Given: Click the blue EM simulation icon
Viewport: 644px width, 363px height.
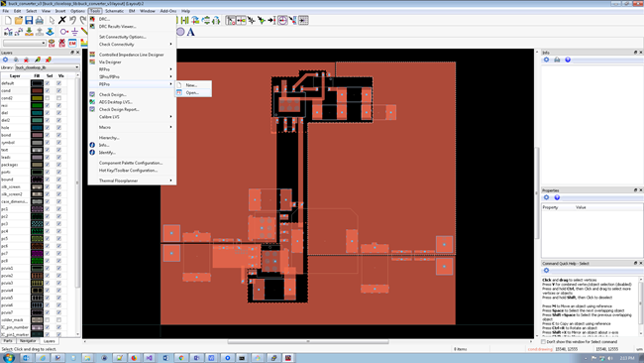Looking at the screenshot, I should (x=72, y=43).
